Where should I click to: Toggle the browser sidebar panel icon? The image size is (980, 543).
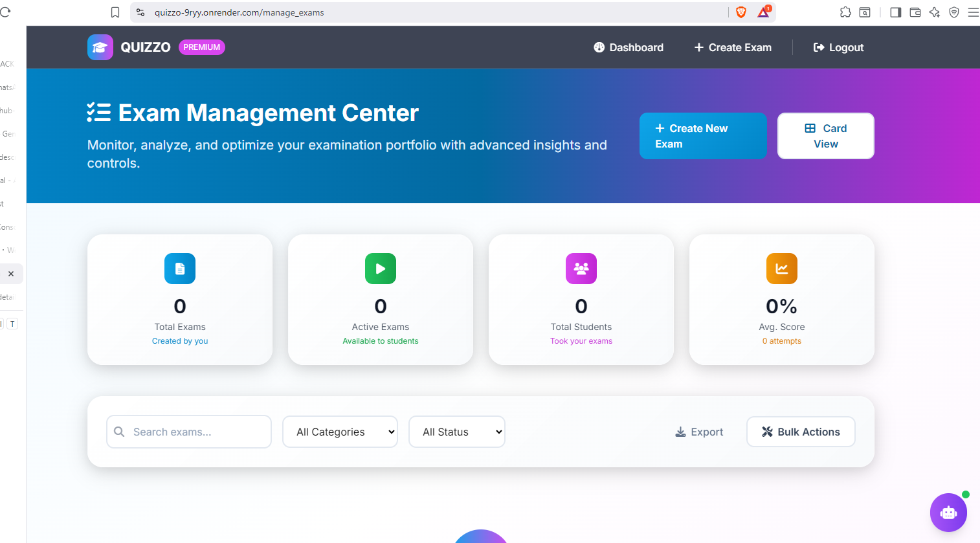[x=896, y=12]
